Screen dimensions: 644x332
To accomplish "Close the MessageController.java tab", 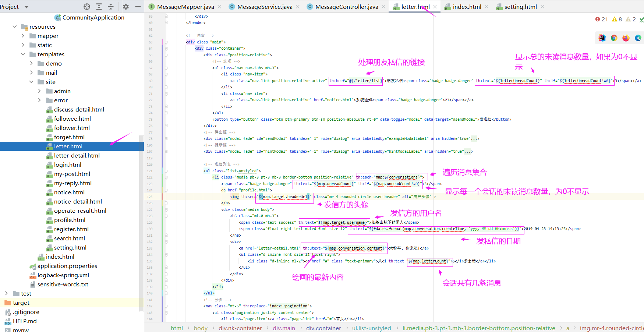I will coord(383,7).
